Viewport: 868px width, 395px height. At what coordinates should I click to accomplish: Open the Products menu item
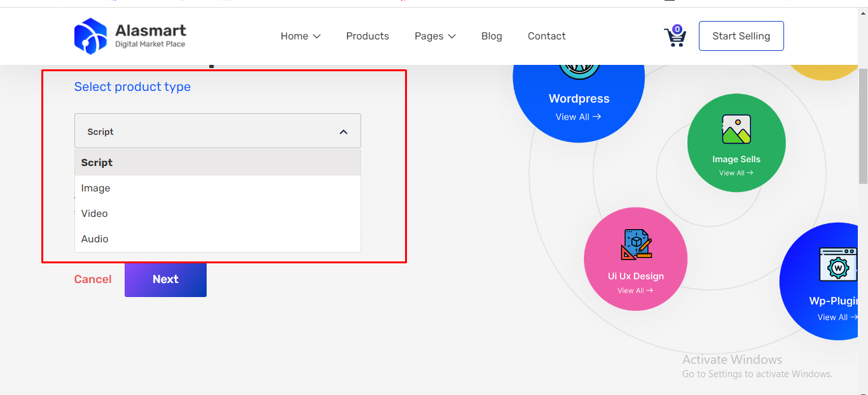(368, 36)
